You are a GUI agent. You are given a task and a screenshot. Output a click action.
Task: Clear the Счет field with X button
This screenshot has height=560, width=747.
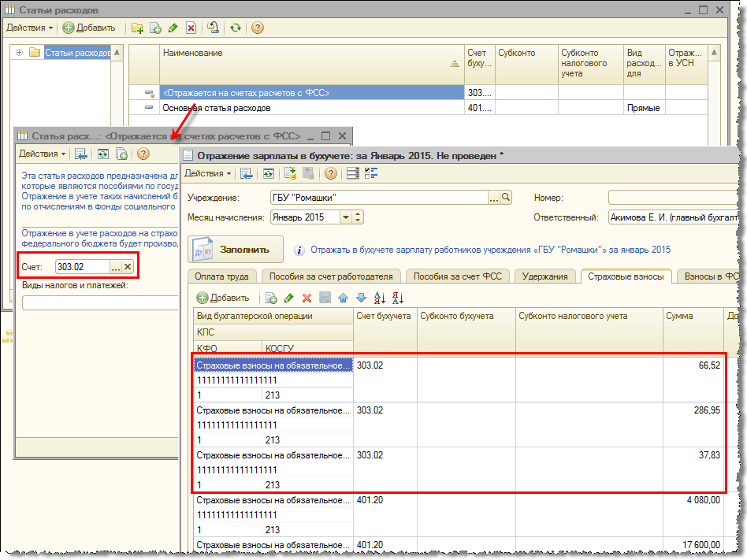coord(128,268)
